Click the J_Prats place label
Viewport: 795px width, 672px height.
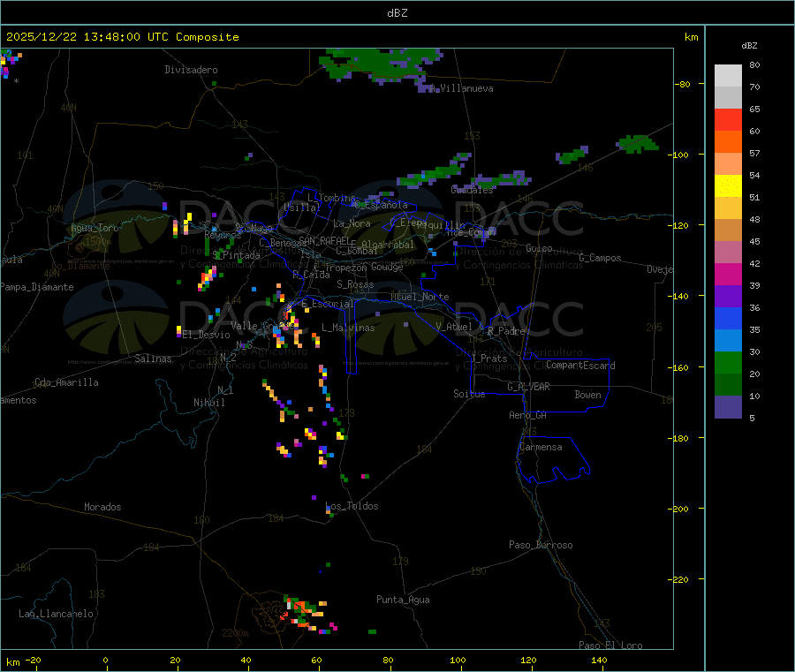[489, 359]
